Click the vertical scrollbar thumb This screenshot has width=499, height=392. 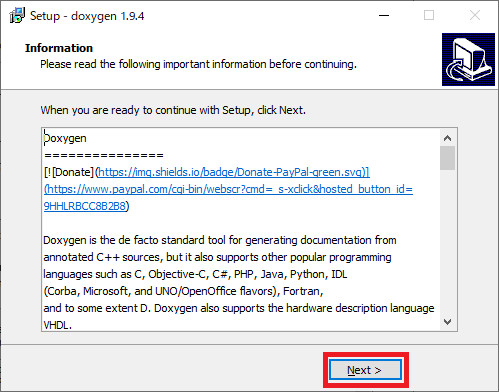447,158
